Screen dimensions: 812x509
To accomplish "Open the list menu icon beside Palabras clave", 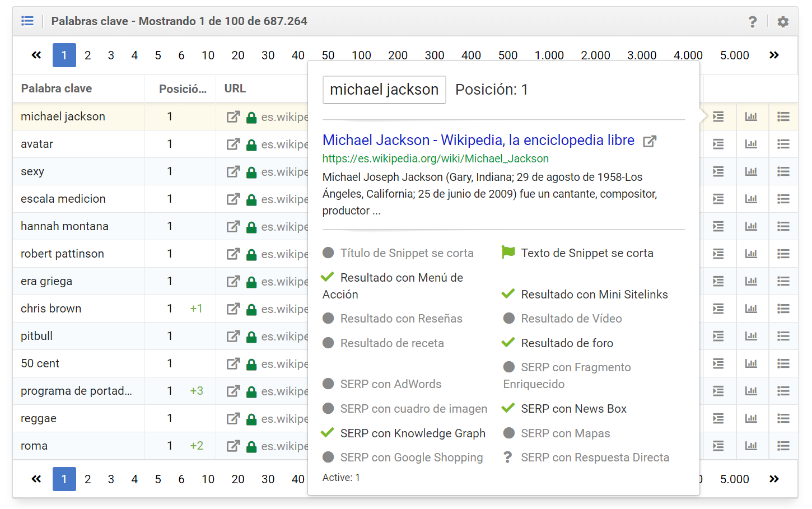I will [x=27, y=21].
